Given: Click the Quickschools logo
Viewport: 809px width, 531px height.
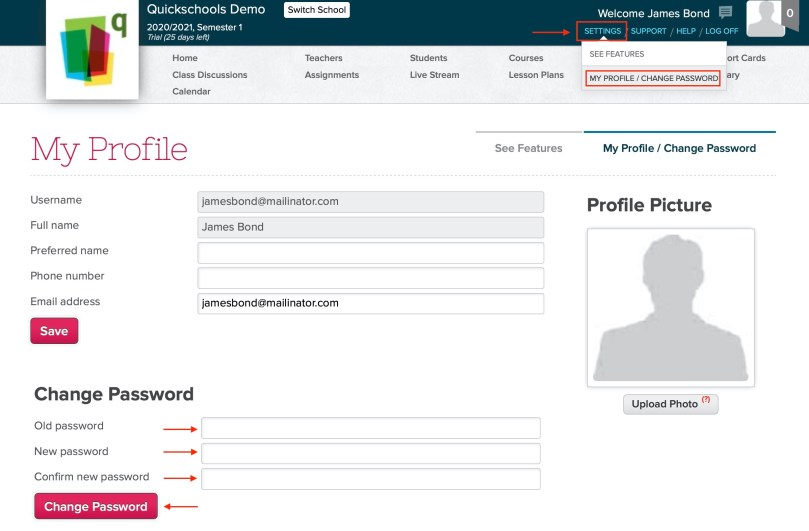Looking at the screenshot, I should coord(92,50).
